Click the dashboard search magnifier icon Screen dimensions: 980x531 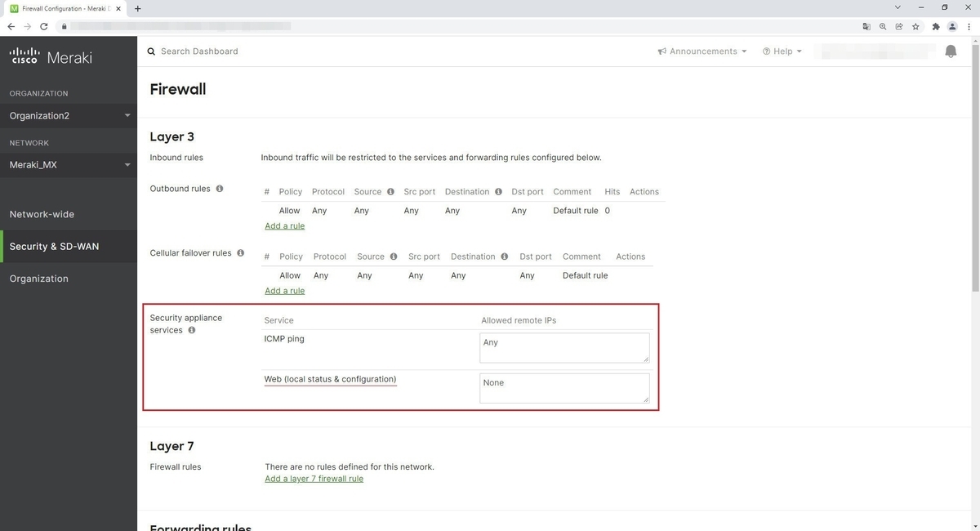point(151,51)
